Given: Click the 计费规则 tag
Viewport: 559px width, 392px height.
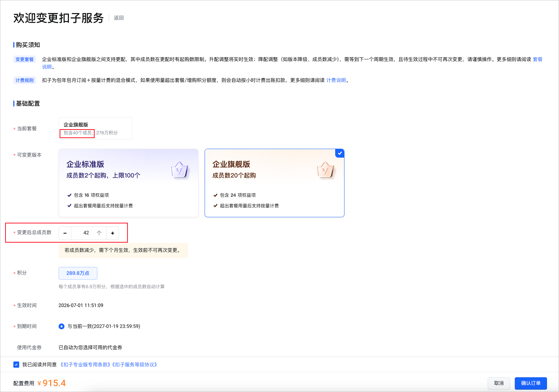Looking at the screenshot, I should click(25, 80).
